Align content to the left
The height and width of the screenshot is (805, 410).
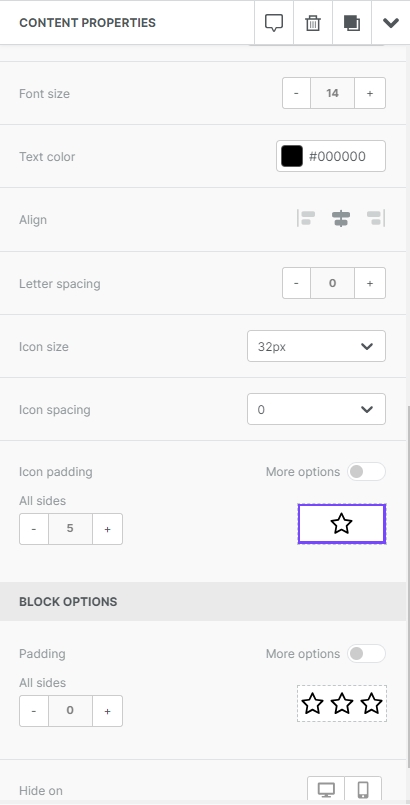(x=306, y=218)
